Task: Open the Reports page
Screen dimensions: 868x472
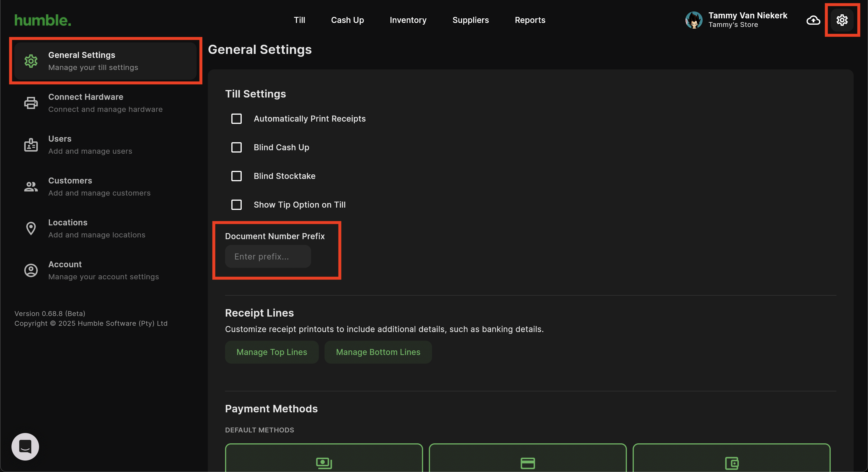Action: click(x=530, y=20)
